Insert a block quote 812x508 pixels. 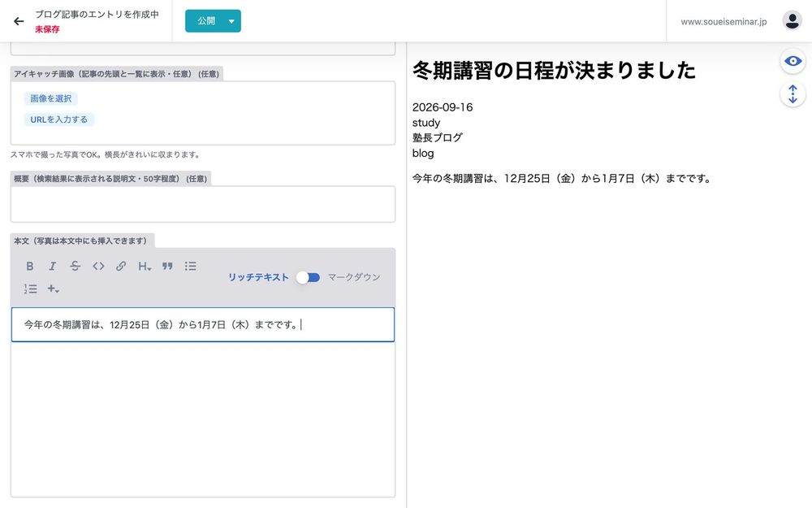[x=167, y=266]
